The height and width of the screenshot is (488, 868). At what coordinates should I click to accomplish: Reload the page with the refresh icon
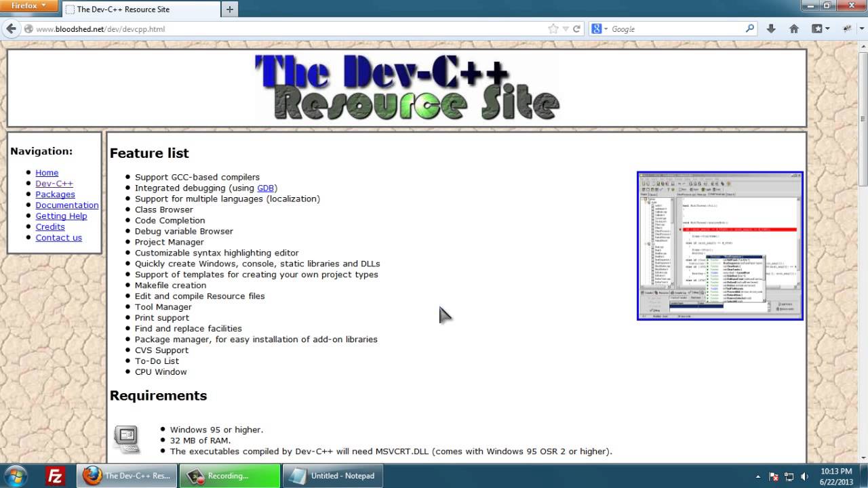[577, 28]
